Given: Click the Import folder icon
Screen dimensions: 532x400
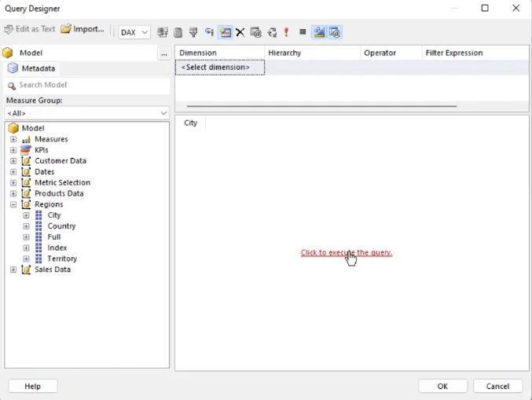Looking at the screenshot, I should click(x=66, y=29).
